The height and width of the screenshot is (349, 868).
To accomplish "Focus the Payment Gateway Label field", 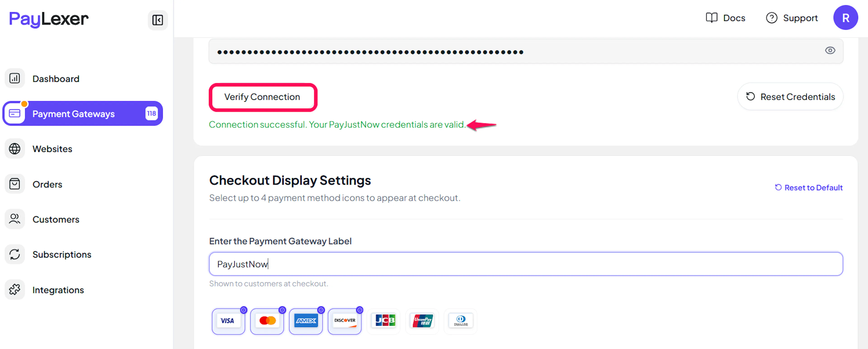I will pyautogui.click(x=526, y=264).
